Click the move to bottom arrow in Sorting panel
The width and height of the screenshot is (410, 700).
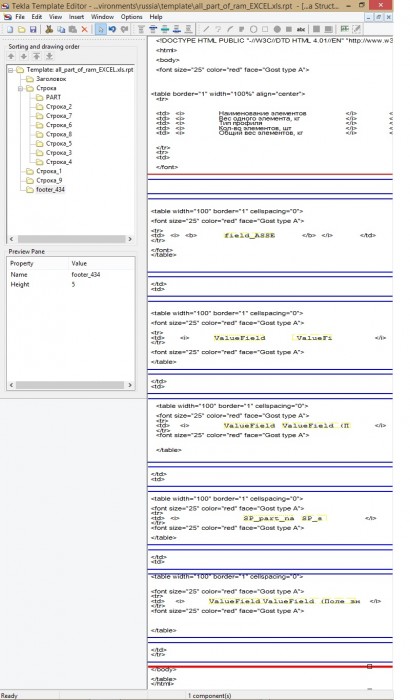[49, 56]
